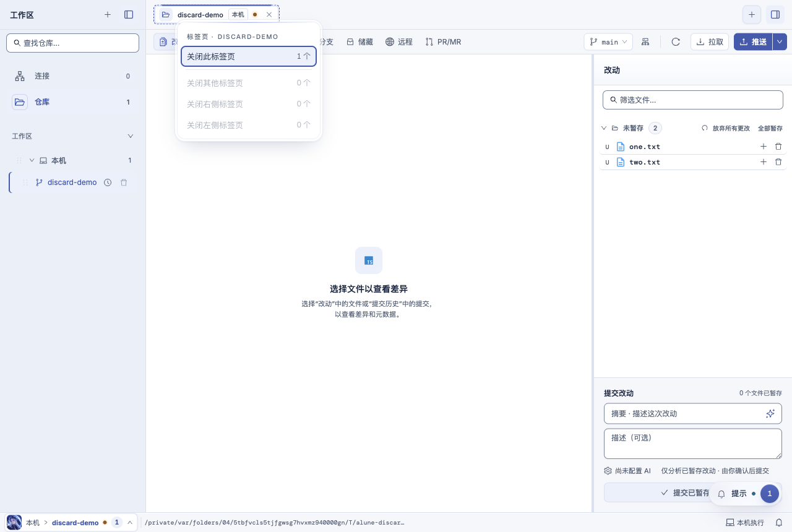The image size is (792, 532).
Task: Click 全部暂存 to stage all files
Action: point(770,128)
